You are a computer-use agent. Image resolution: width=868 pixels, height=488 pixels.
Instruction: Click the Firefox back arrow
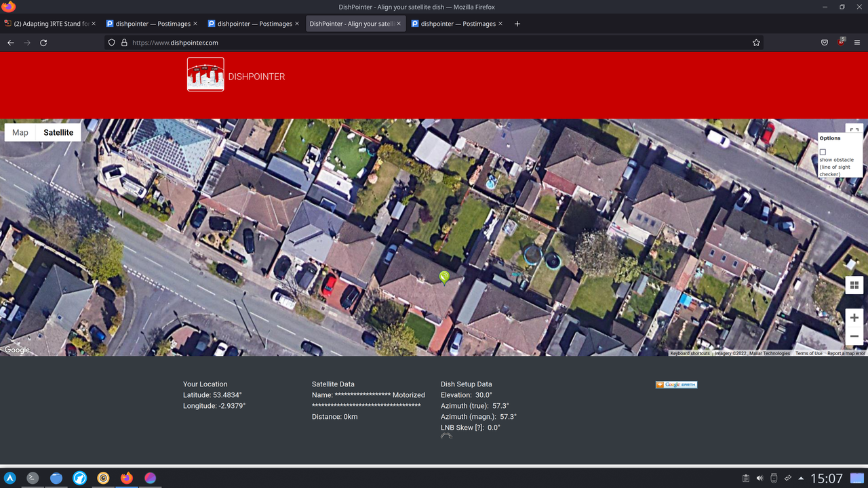(11, 43)
